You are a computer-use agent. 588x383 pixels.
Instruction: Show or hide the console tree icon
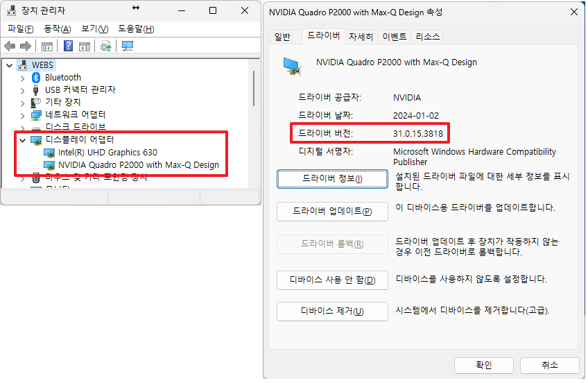point(47,46)
